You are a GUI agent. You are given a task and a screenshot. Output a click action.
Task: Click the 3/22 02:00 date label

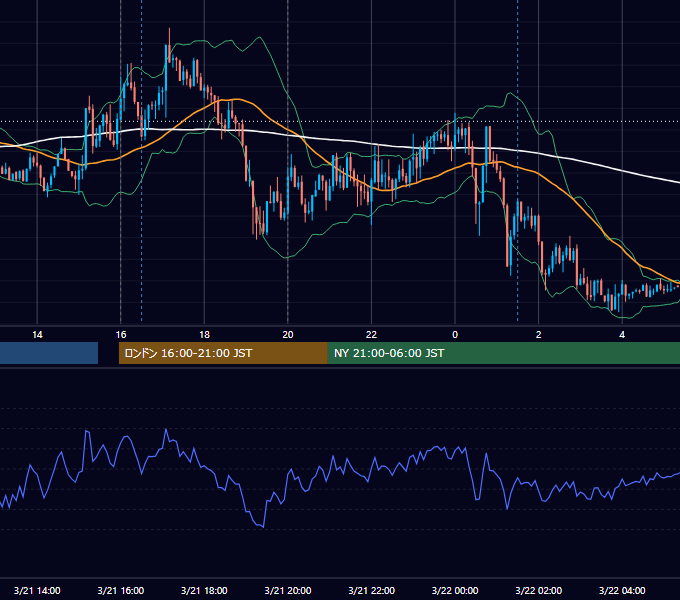539,590
